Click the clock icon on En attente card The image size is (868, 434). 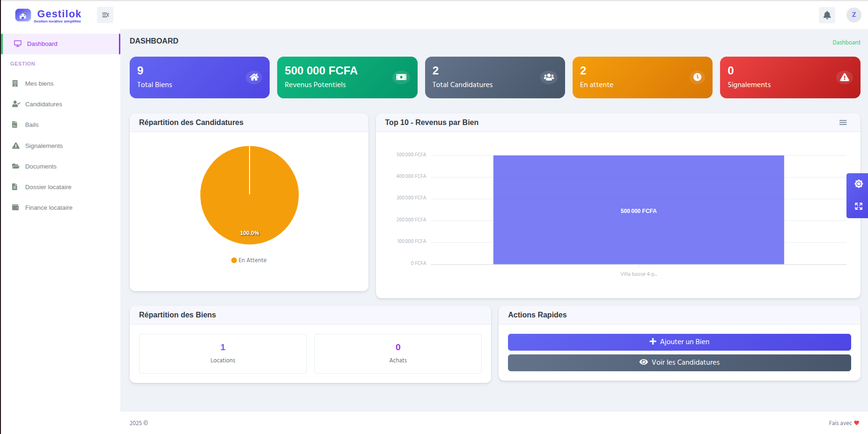(x=697, y=77)
